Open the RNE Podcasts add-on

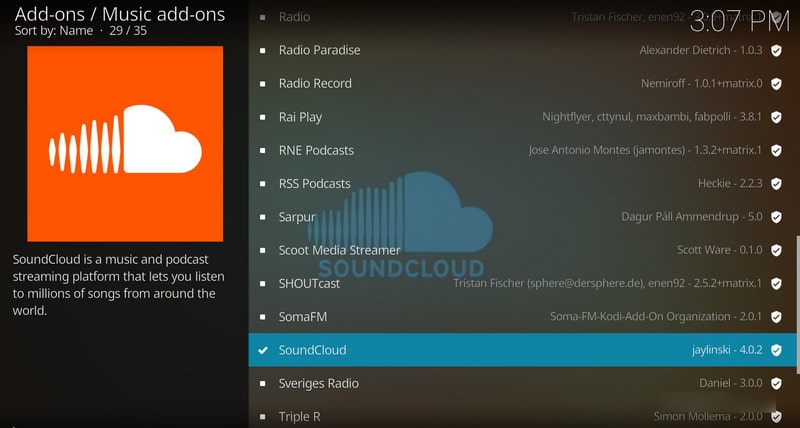click(521, 150)
